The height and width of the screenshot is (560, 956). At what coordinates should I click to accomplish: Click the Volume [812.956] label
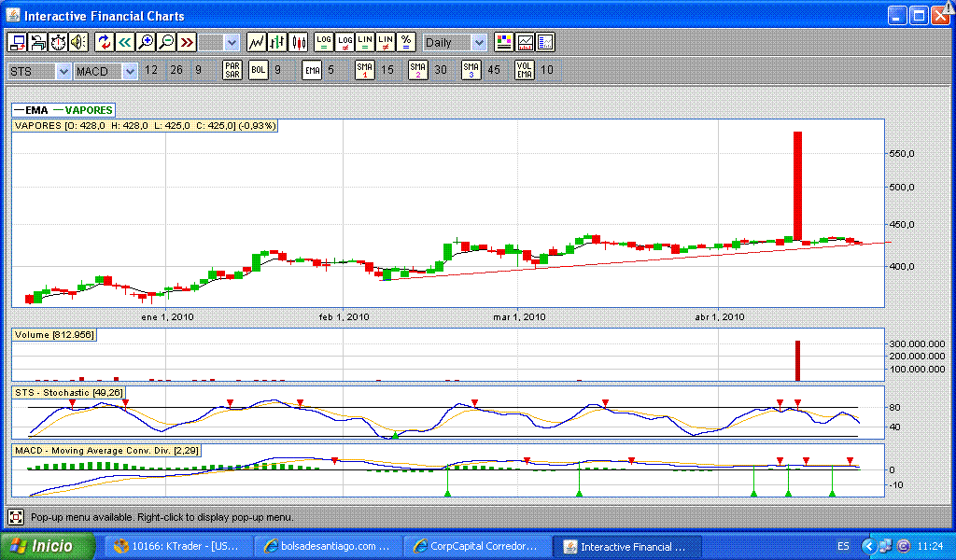pyautogui.click(x=54, y=334)
